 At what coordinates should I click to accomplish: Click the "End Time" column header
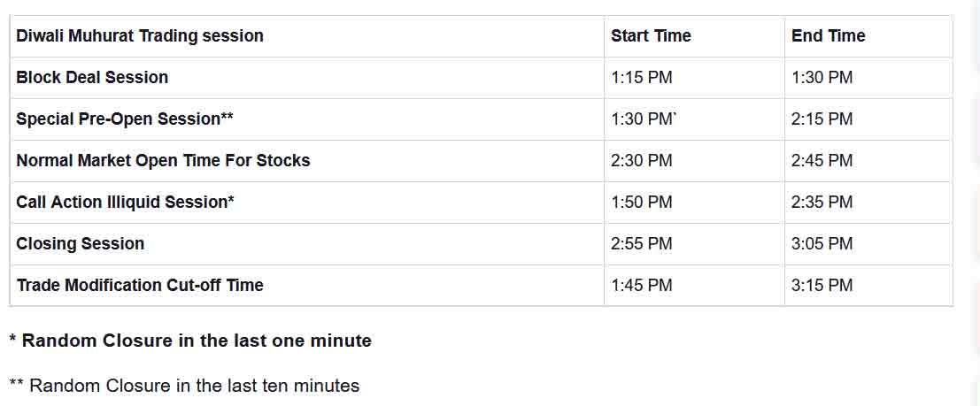pos(829,36)
